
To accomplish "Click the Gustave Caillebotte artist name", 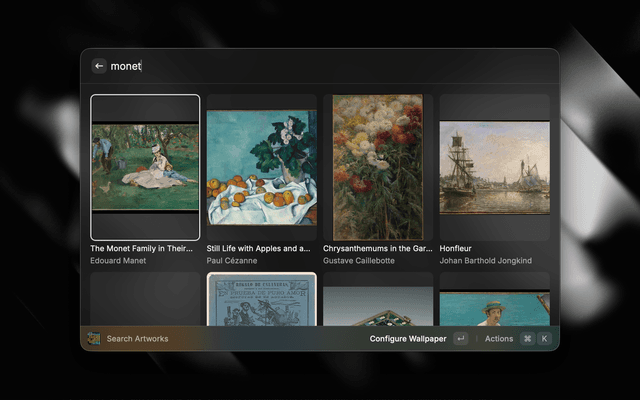I will tap(358, 261).
